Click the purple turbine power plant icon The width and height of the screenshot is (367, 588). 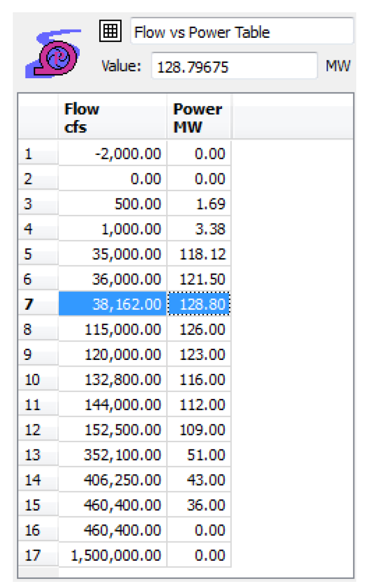tap(53, 53)
